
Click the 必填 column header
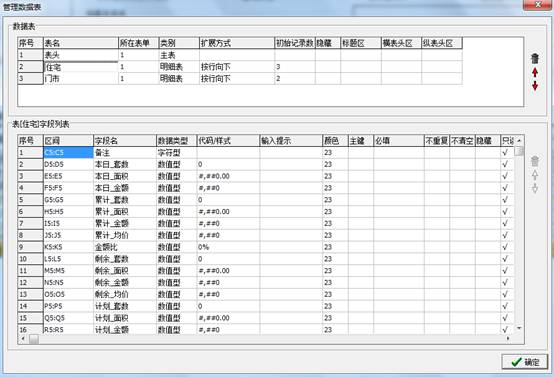399,141
